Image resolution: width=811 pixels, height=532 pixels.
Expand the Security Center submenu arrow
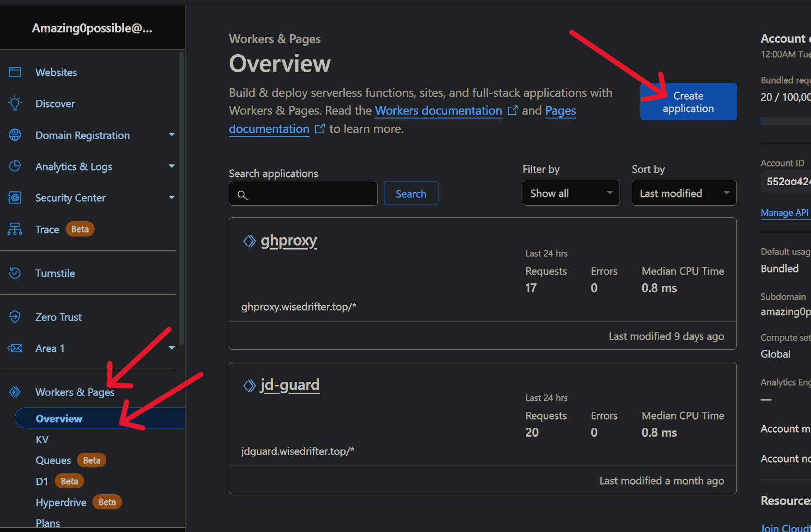tap(171, 197)
